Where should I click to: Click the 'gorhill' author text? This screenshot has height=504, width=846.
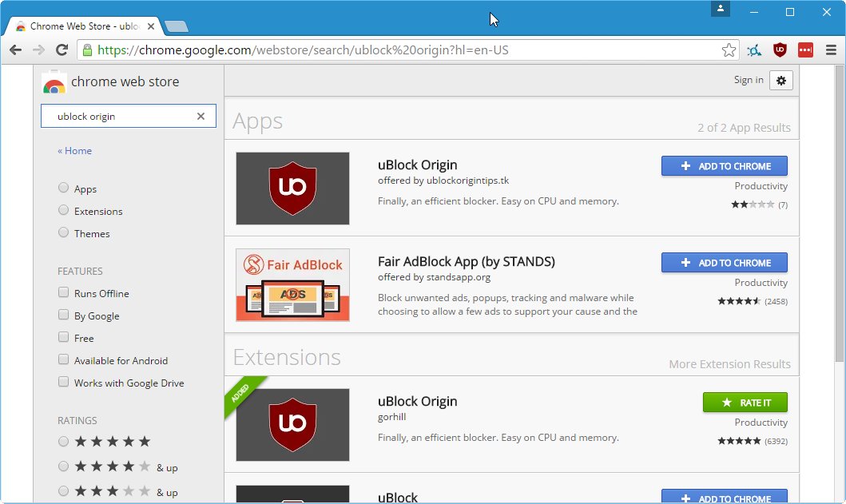tap(391, 417)
